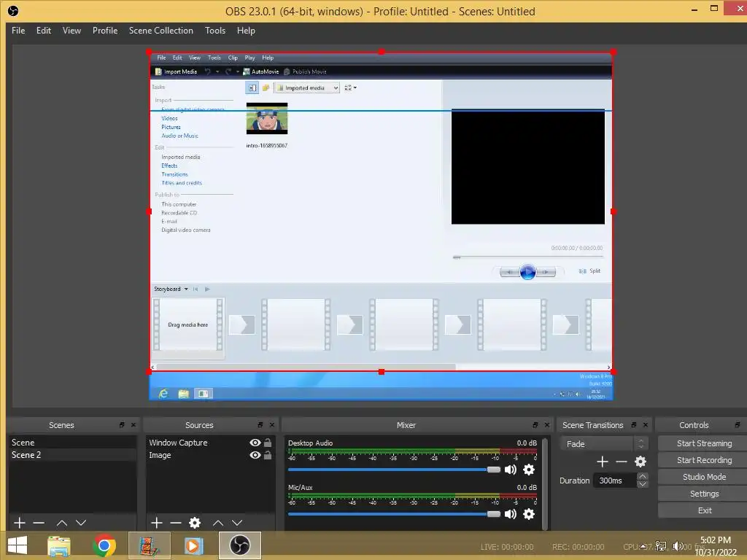The height and width of the screenshot is (560, 747).
Task: Remove selected scene with minus icon
Action: pyautogui.click(x=39, y=523)
